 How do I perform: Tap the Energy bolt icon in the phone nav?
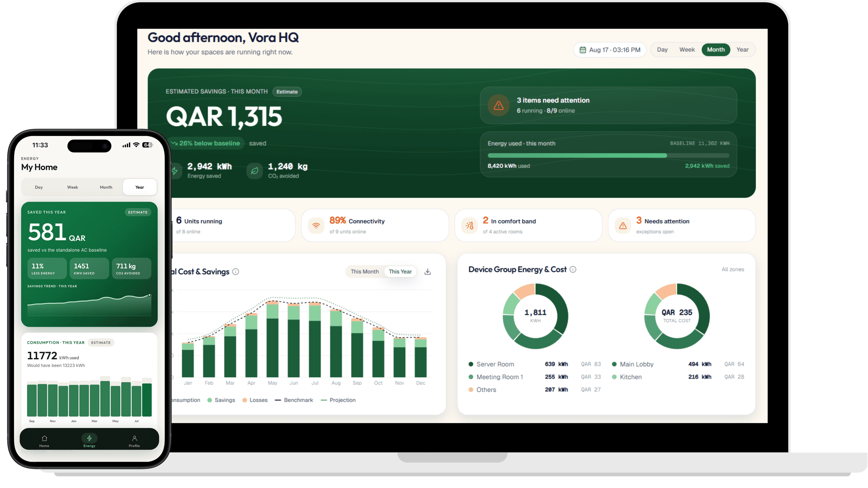tap(89, 438)
